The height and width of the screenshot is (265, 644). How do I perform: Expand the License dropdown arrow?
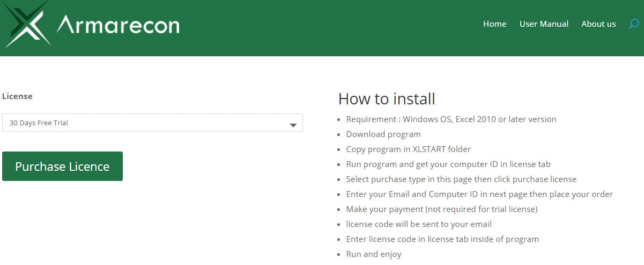pos(293,125)
